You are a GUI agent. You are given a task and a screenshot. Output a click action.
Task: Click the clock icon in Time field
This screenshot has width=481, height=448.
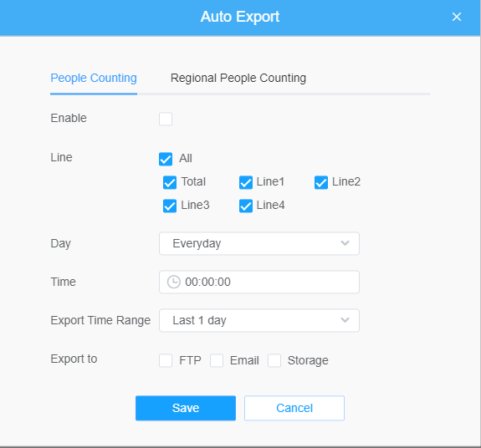174,282
